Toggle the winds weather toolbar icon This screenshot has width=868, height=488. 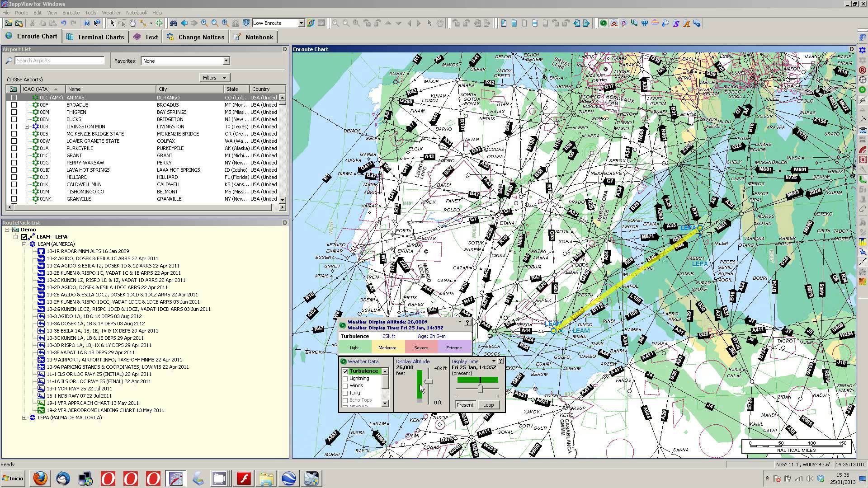[634, 23]
